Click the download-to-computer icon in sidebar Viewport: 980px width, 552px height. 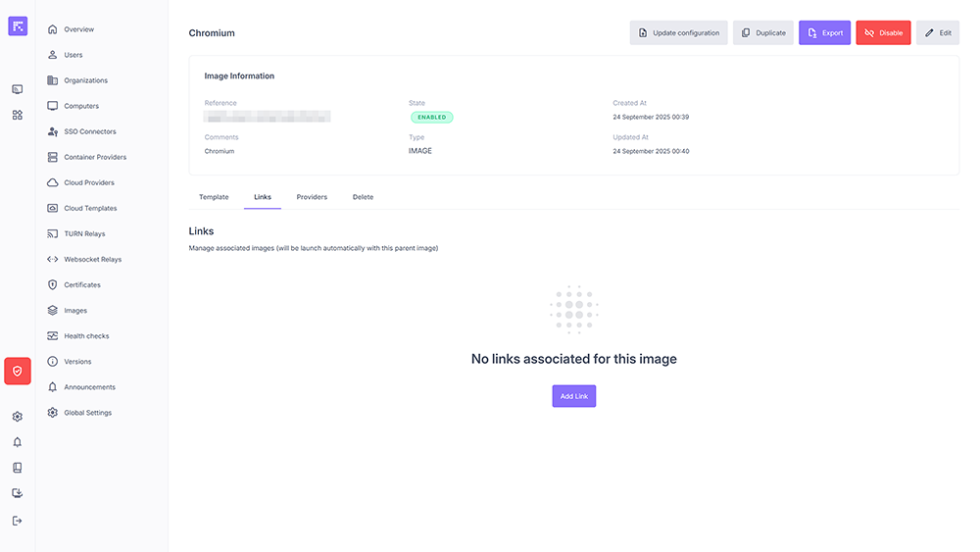18,493
